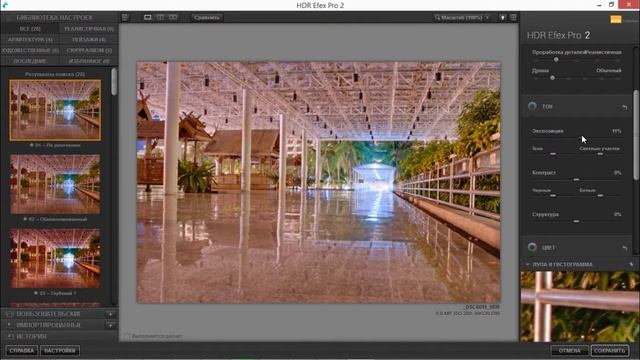This screenshot has height=360, width=640.
Task: Click the СОХРАНИТЬ button
Action: click(x=609, y=351)
